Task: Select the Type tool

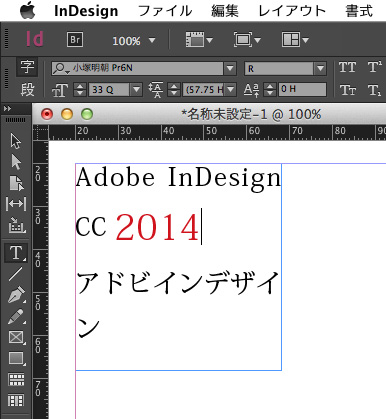Action: (16, 253)
